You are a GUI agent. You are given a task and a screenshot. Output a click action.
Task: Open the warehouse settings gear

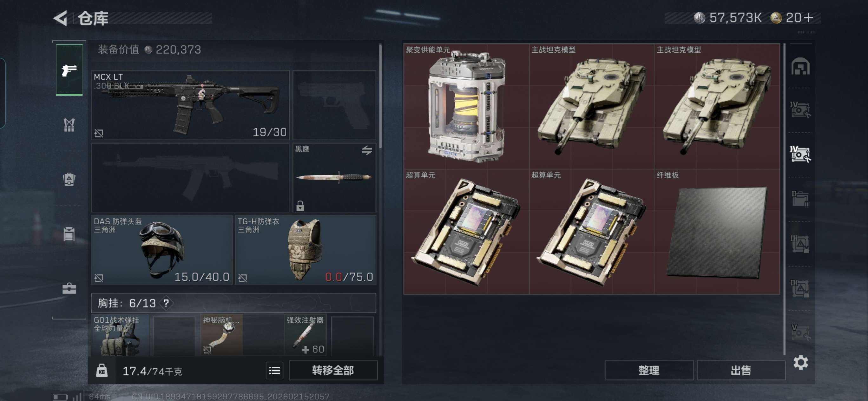click(x=800, y=363)
